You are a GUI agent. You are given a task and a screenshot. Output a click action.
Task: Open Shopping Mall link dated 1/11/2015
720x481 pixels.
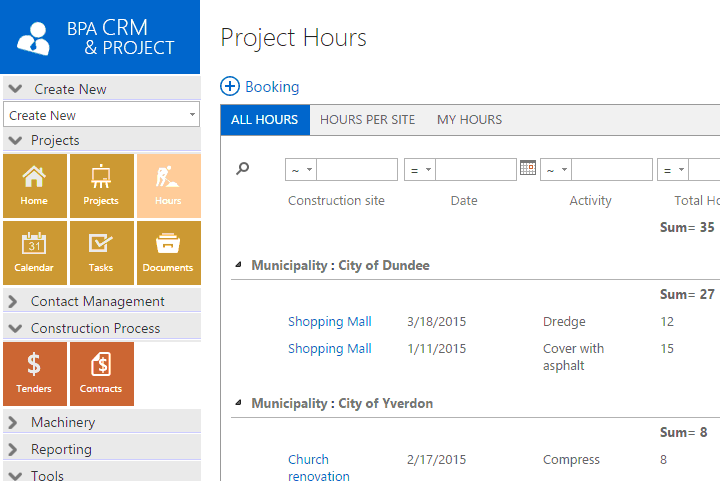330,349
